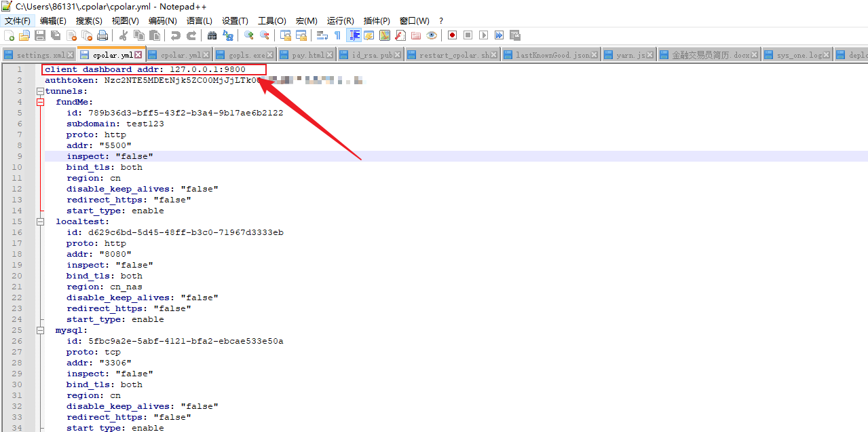Open the 编辑(E) menu
The height and width of the screenshot is (432, 868).
click(x=53, y=21)
